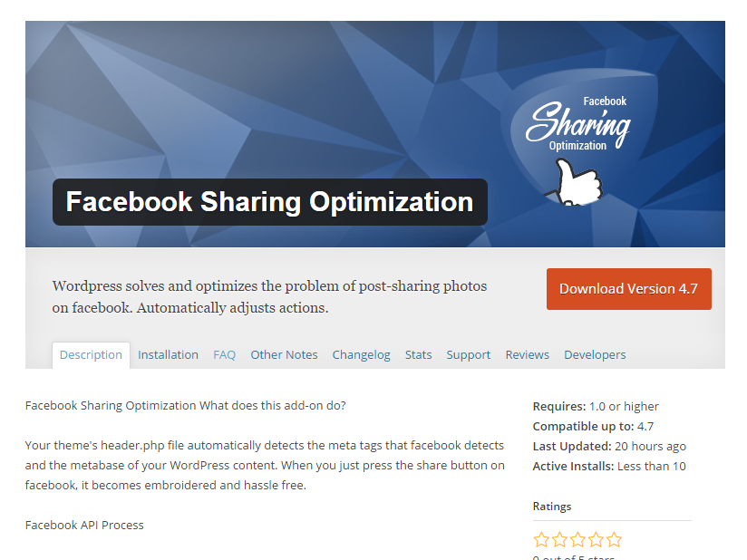747x560 pixels.
Task: Download Version 4.7 of the plugin
Action: tap(628, 288)
